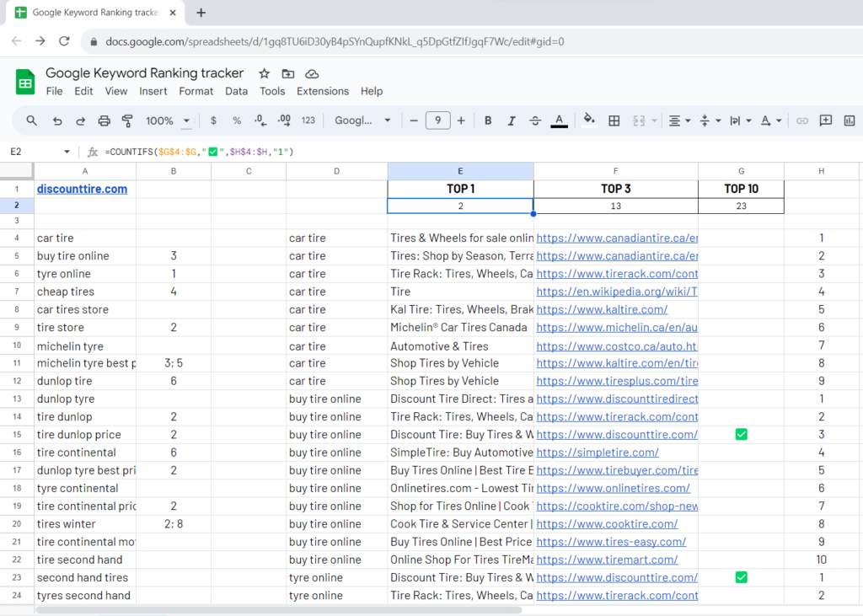
Task: Click the formula bar with COUNTIFS formula
Action: 199,152
